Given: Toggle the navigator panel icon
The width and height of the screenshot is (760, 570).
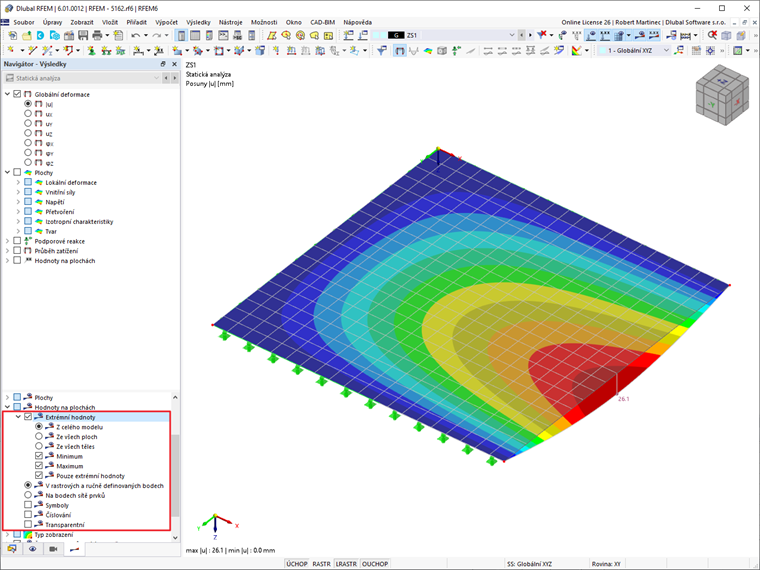Looking at the screenshot, I should (181, 35).
